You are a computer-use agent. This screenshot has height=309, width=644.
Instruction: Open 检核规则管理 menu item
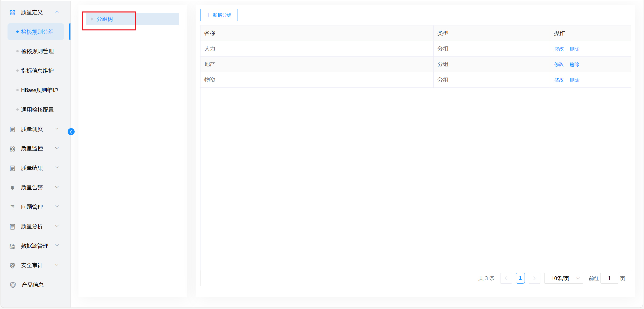(37, 51)
